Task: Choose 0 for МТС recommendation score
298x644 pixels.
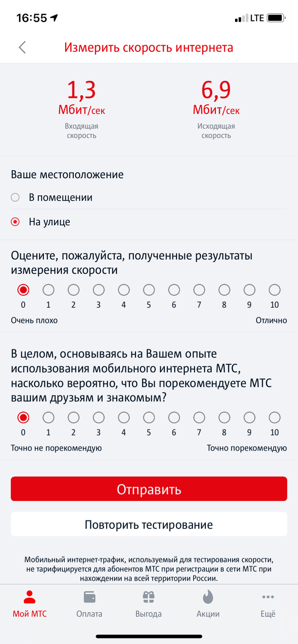Action: [23, 417]
